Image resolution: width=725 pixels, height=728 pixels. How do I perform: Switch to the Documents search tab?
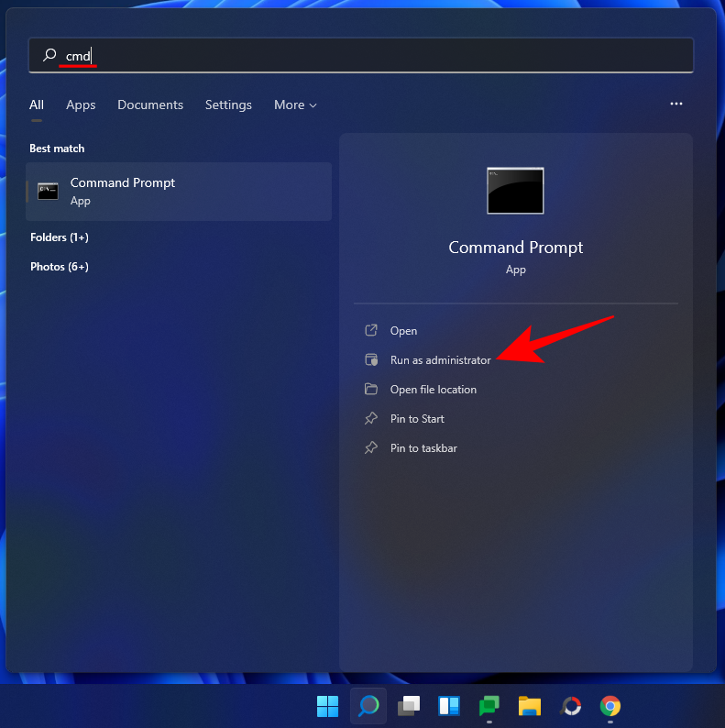pos(150,105)
